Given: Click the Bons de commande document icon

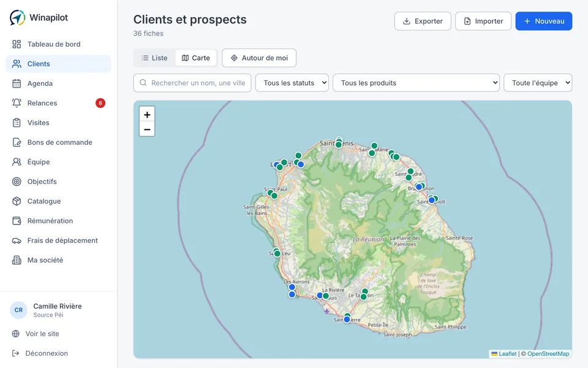Looking at the screenshot, I should click(17, 142).
